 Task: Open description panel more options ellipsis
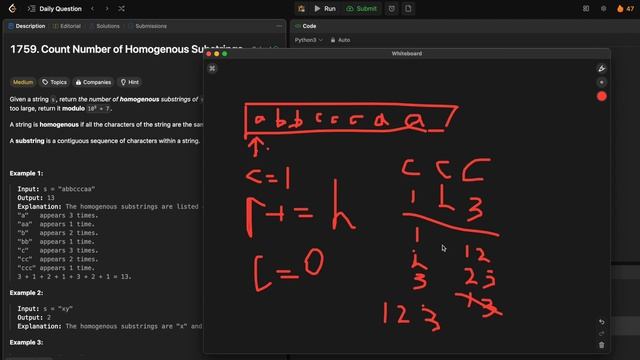[x=279, y=26]
